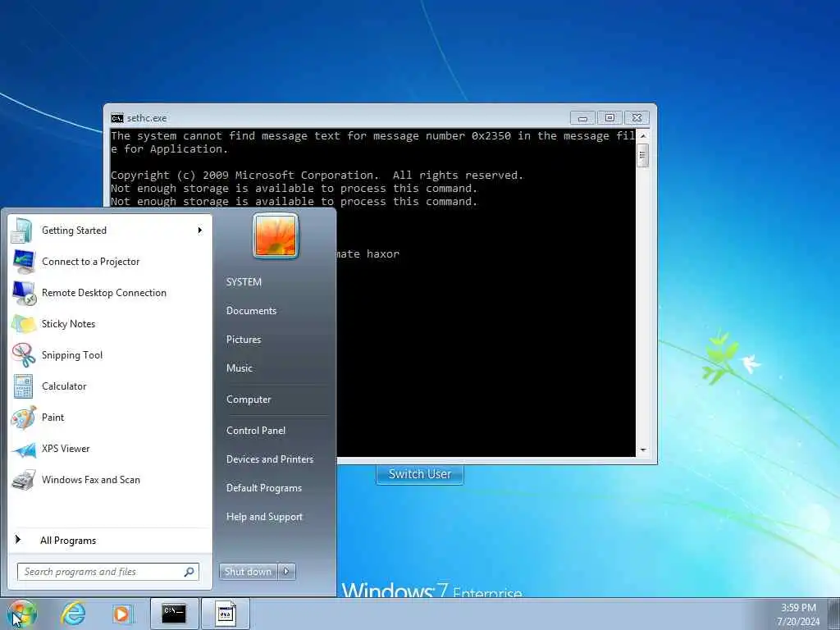Select the command prompt taskbar button
The height and width of the screenshot is (630, 840).
tap(174, 614)
